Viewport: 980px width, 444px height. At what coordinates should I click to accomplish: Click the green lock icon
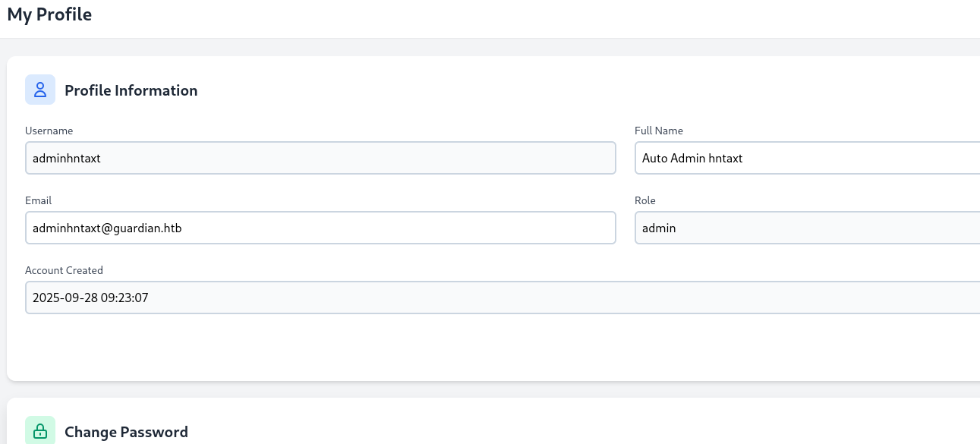(40, 431)
